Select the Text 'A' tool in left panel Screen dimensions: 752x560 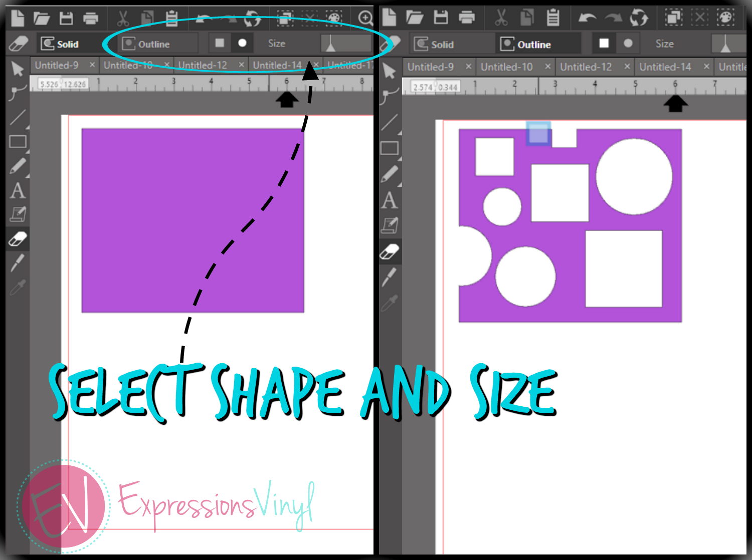pos(18,190)
